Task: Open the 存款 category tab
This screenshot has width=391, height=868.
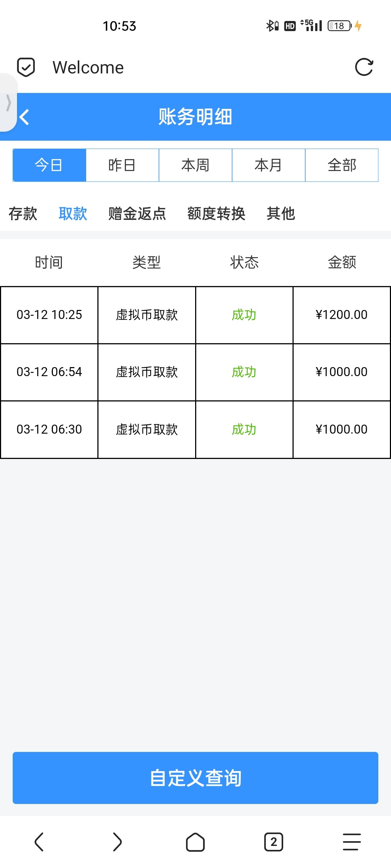Action: (23, 213)
